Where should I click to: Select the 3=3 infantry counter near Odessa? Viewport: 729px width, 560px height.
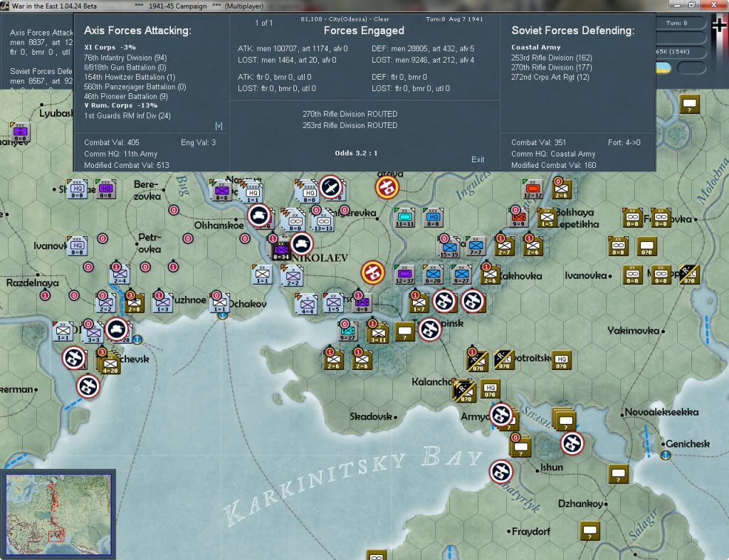coord(94,333)
